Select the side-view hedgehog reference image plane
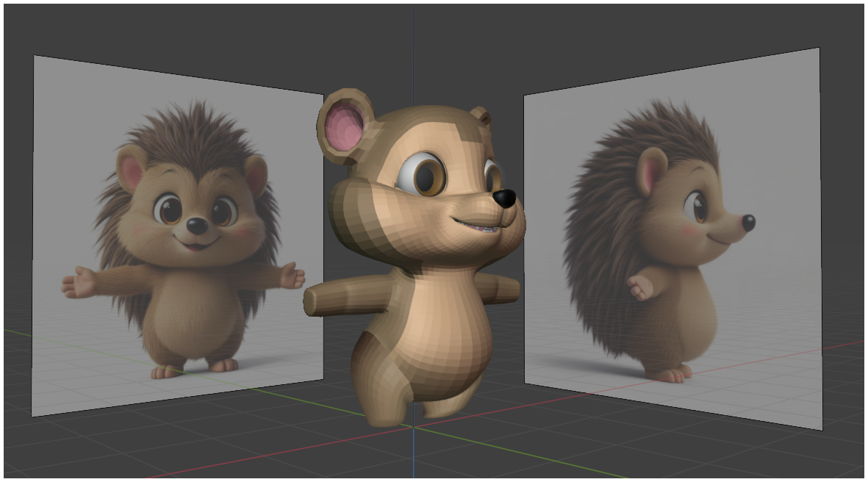This screenshot has height=482, width=868. [x=672, y=238]
